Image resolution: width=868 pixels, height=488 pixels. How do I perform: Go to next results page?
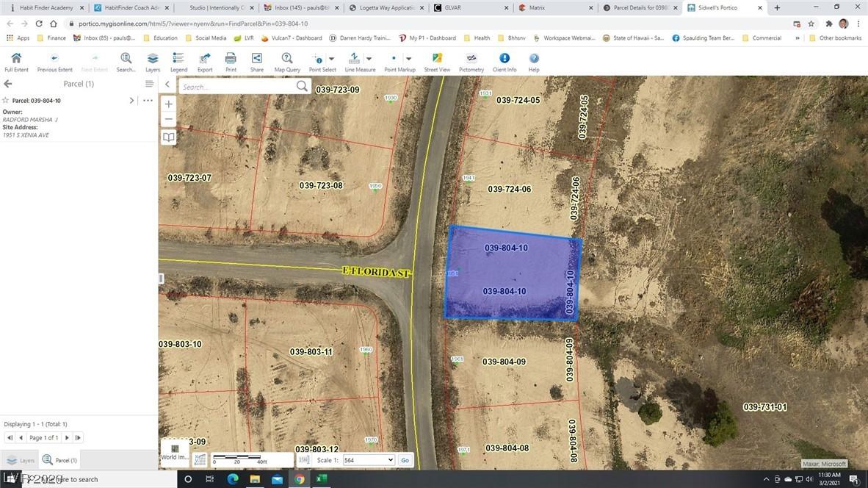tap(67, 437)
